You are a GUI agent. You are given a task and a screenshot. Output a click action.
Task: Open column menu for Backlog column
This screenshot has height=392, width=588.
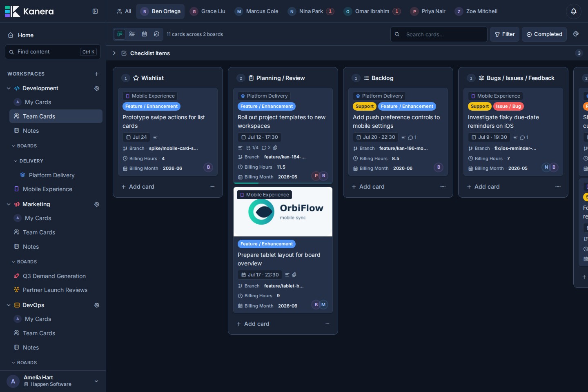coord(443,187)
